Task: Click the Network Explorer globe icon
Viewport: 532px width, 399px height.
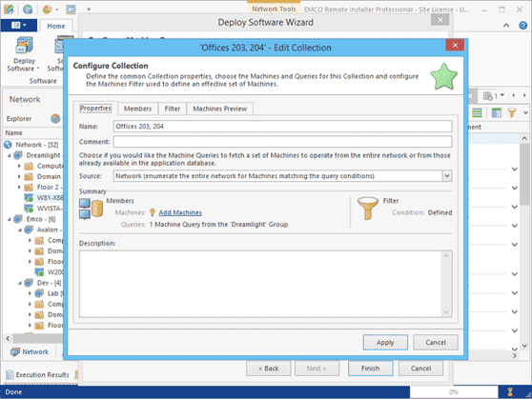Action: (x=55, y=119)
